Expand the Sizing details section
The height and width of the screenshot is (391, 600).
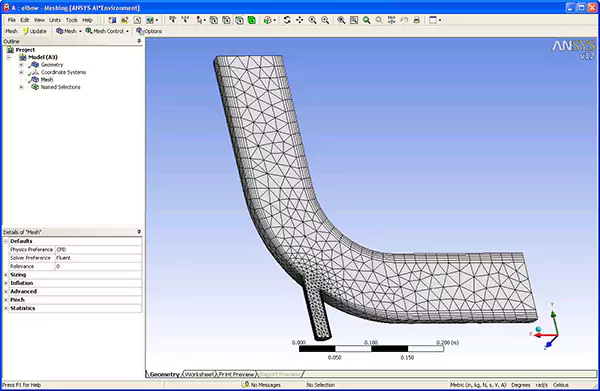[x=6, y=275]
